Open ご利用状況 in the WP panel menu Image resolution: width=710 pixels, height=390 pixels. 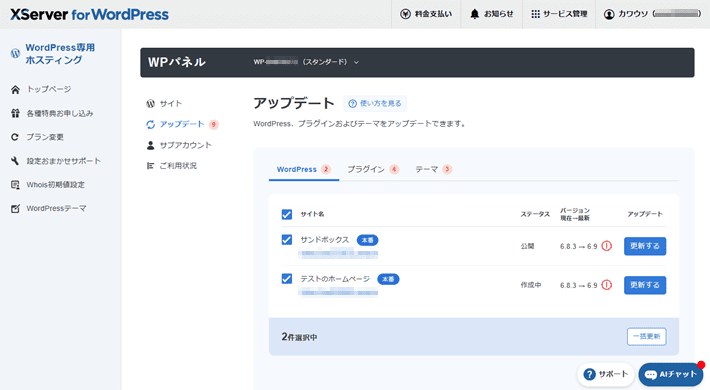click(x=178, y=166)
